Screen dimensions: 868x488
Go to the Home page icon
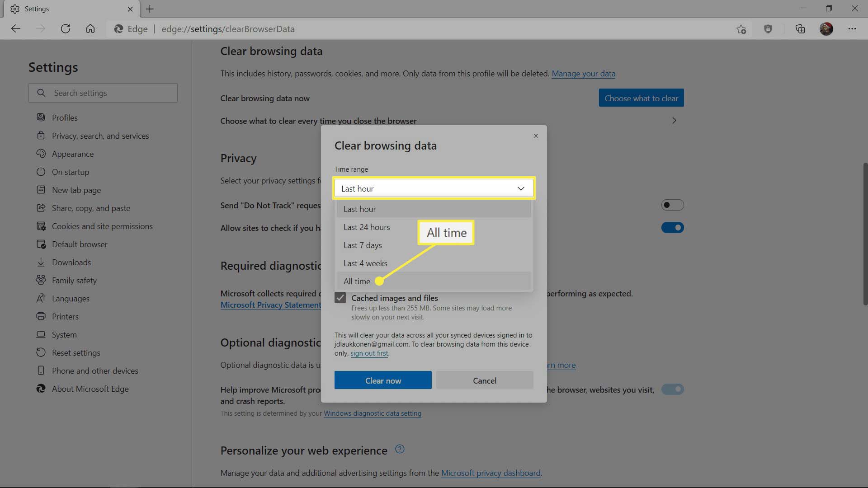(x=90, y=29)
